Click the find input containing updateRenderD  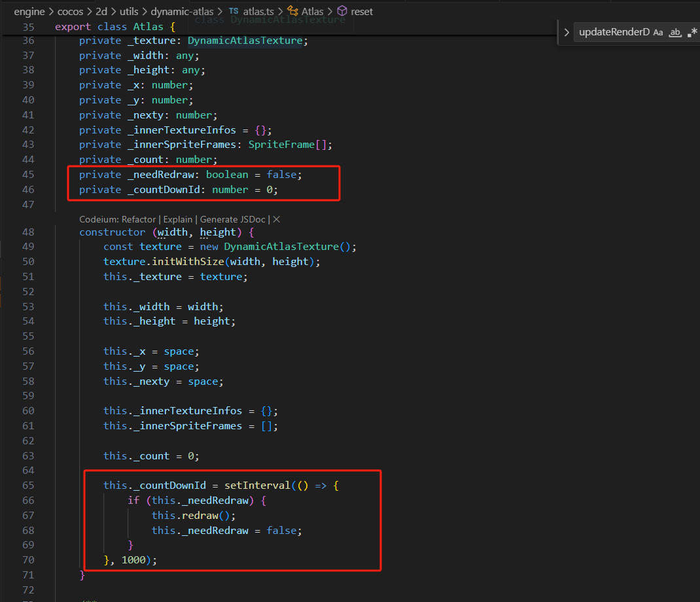coord(614,32)
